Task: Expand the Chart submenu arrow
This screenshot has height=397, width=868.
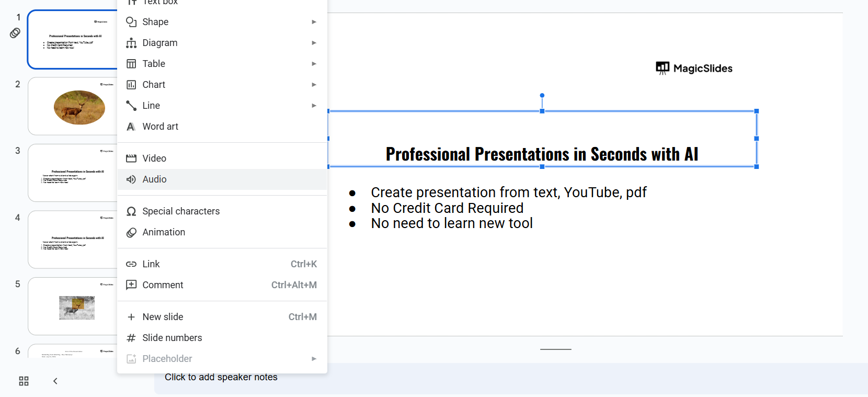Action: (x=314, y=85)
